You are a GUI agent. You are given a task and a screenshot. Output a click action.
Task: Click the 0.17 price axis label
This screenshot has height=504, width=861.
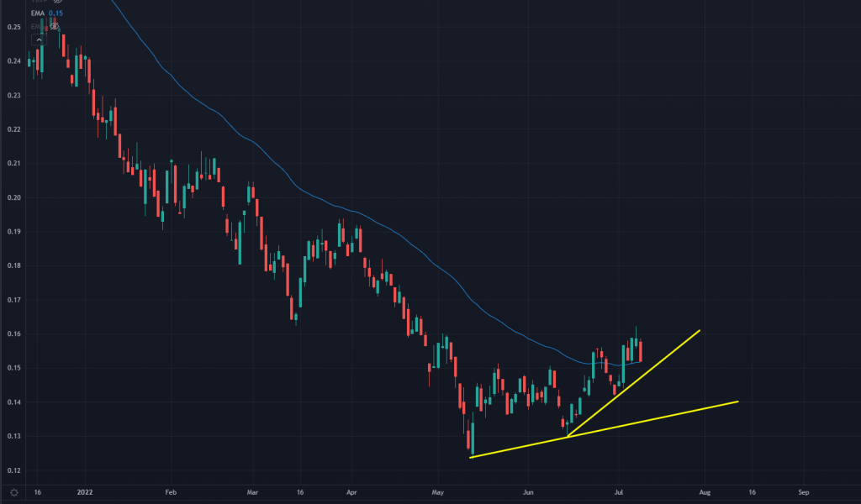coord(14,300)
